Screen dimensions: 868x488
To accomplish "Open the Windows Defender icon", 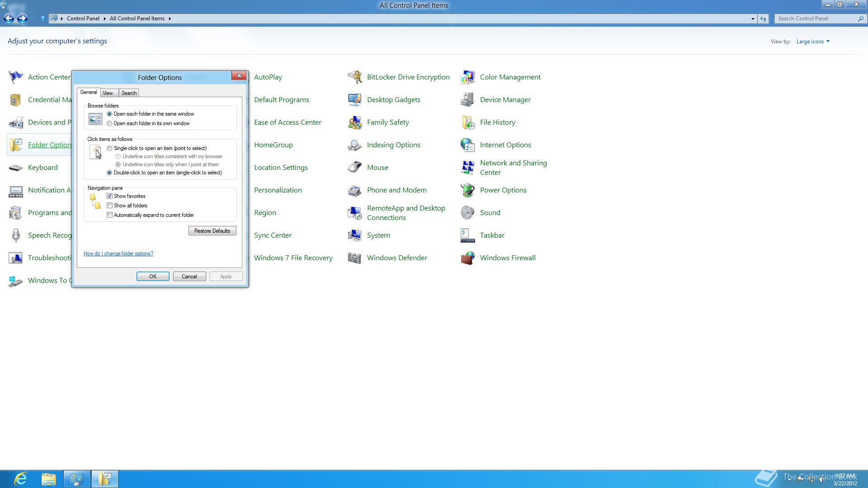I will (354, 258).
